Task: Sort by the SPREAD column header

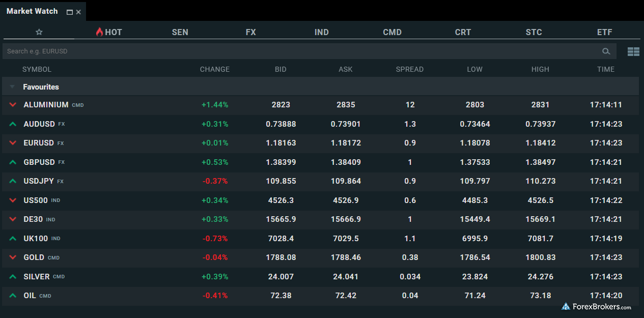Action: [x=409, y=69]
